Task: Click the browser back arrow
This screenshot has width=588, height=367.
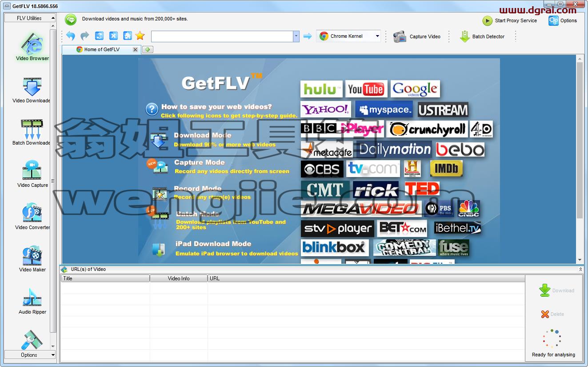Action: pos(71,36)
